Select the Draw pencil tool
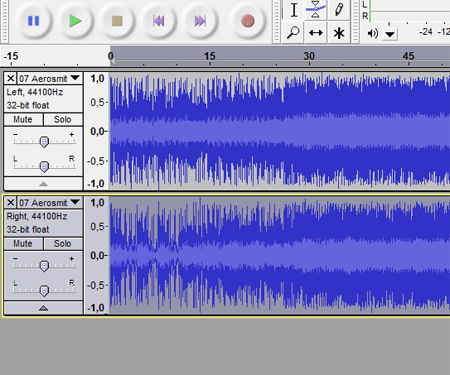 tap(339, 10)
